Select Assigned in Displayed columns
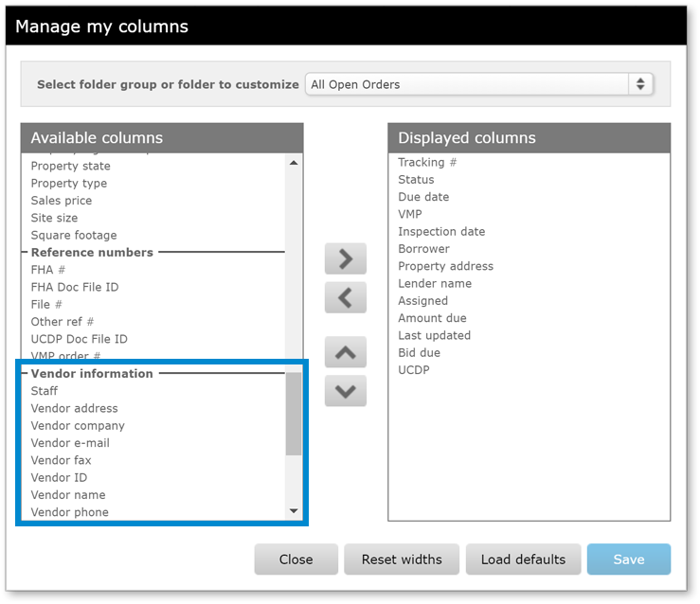Viewport: 700px width, 604px height. coord(422,301)
